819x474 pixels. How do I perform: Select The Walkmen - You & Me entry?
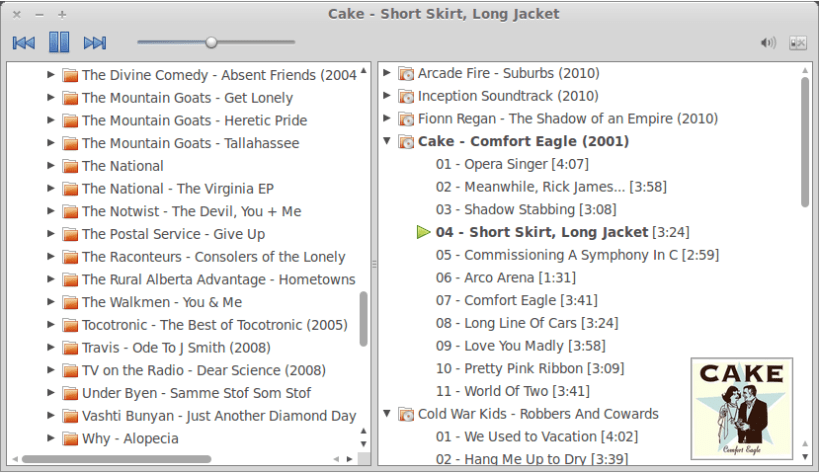click(x=162, y=302)
